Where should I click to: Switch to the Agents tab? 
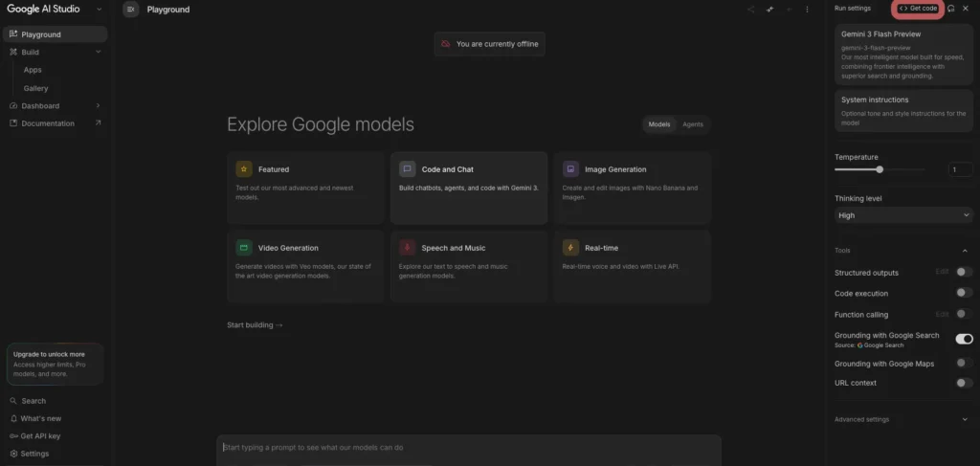point(693,124)
